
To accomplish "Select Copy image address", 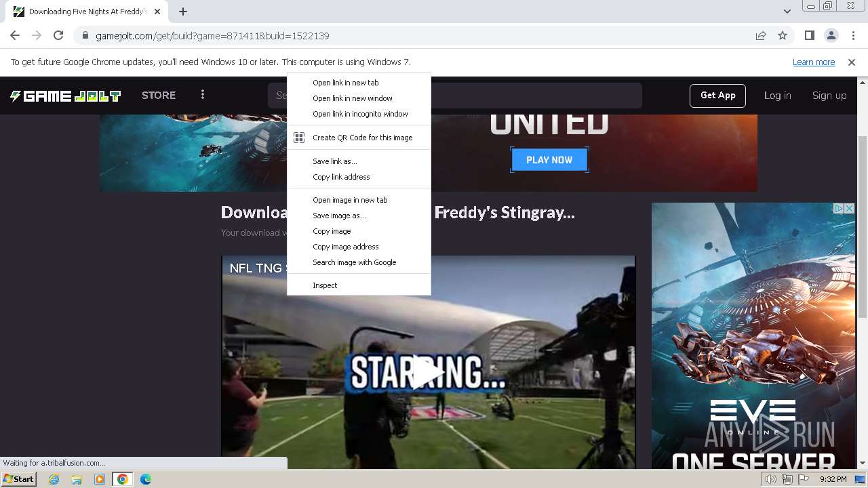I will (359, 247).
